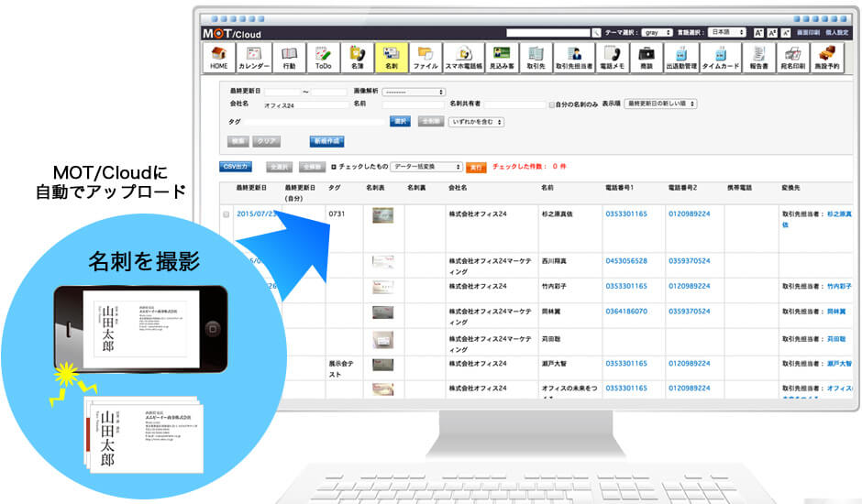Image resolution: width=862 pixels, height=504 pixels.
Task: Click phone number 0364186070
Action: point(626,312)
